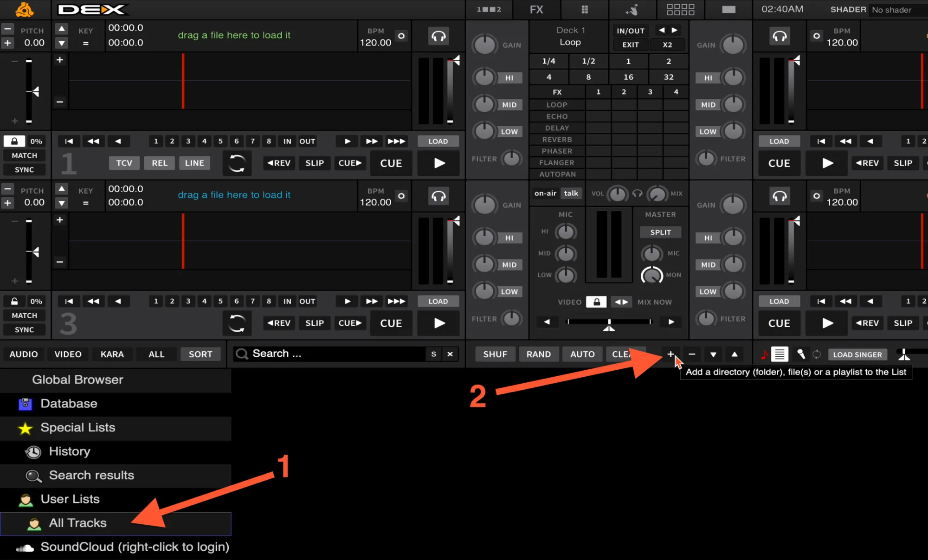Click the playlist lines icon beside LOAD SINGER

(780, 354)
